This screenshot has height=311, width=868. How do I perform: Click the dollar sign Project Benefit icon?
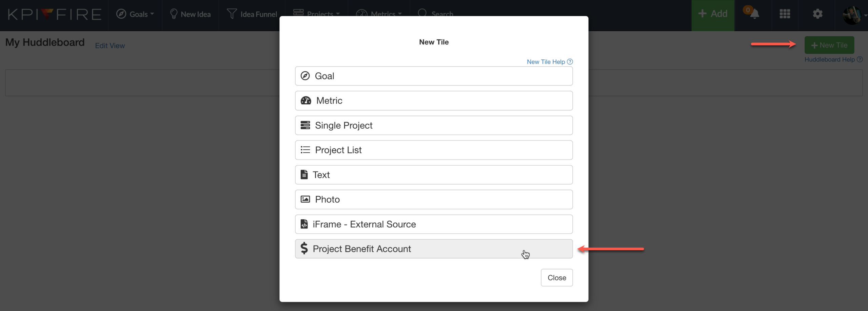tap(304, 249)
